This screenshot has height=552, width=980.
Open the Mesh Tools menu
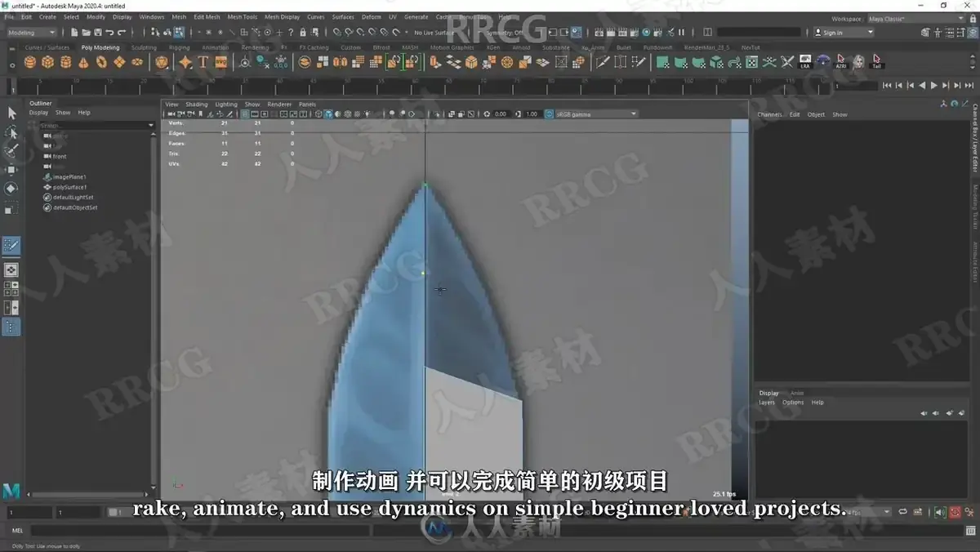point(243,16)
